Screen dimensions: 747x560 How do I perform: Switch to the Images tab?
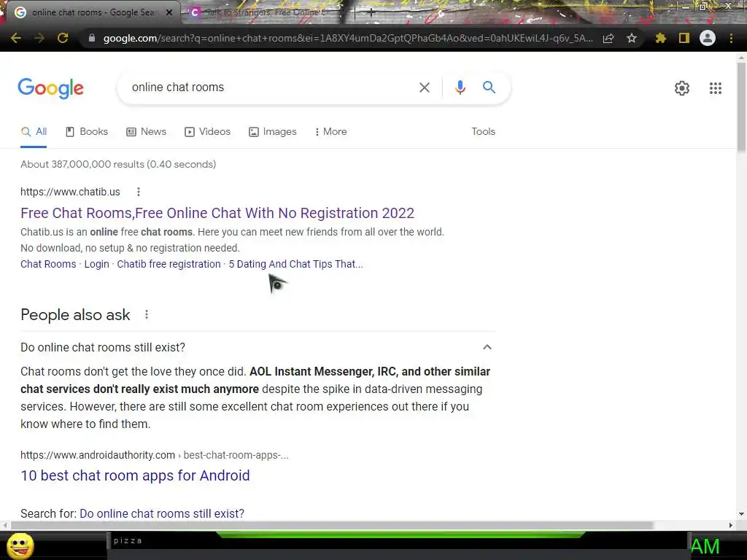coord(273,132)
